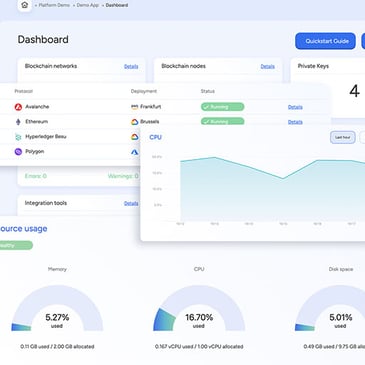Go to Platform Demo breadcrumb
This screenshot has width=365, height=365.
tap(54, 5)
